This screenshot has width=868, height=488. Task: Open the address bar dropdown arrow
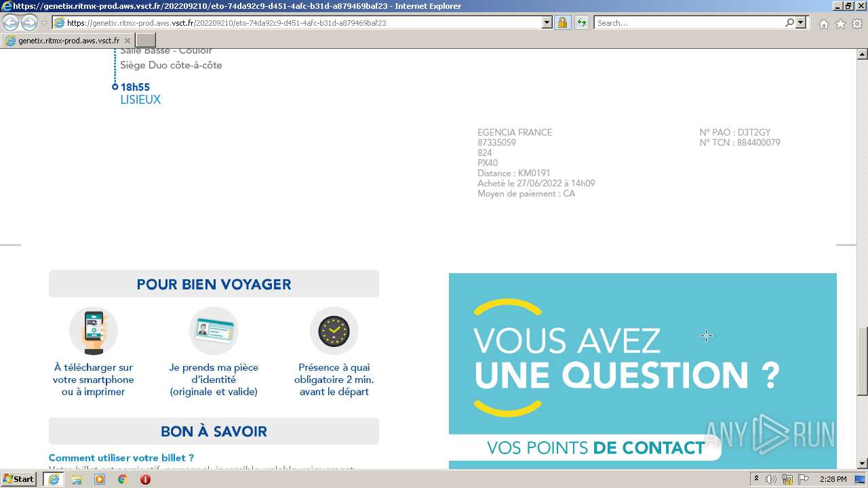click(547, 22)
